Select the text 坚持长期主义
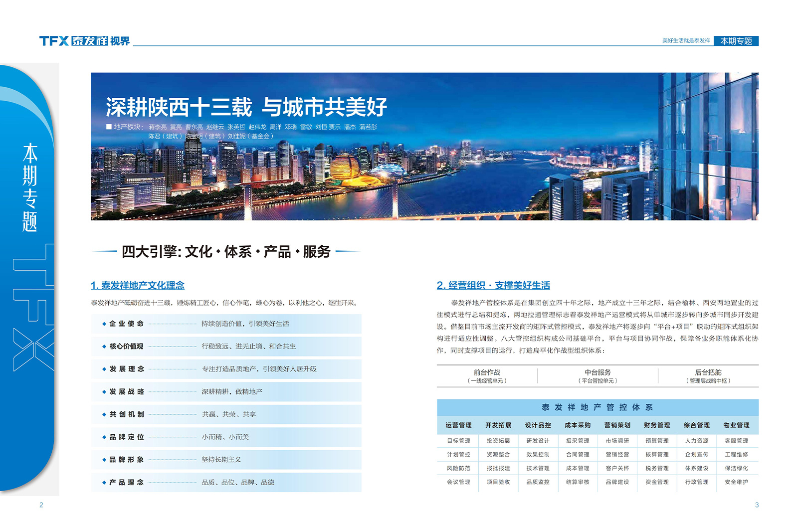The height and width of the screenshot is (532, 798). (221, 460)
